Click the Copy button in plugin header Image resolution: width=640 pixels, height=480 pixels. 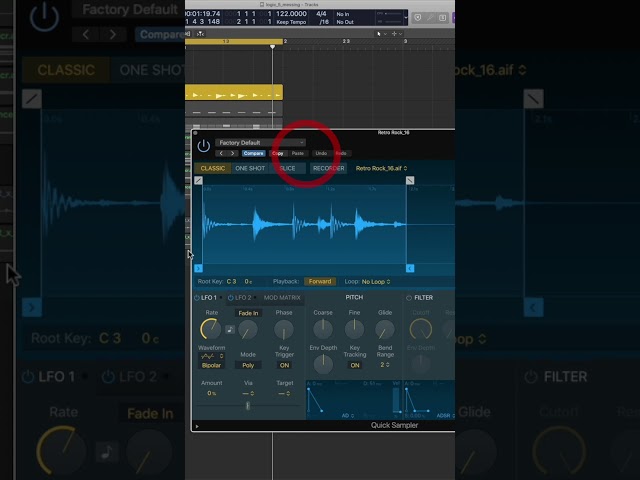(x=278, y=153)
